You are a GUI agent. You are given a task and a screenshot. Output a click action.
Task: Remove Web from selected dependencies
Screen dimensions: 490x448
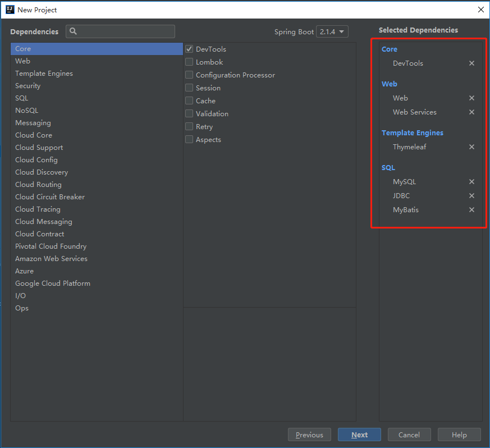coord(471,98)
